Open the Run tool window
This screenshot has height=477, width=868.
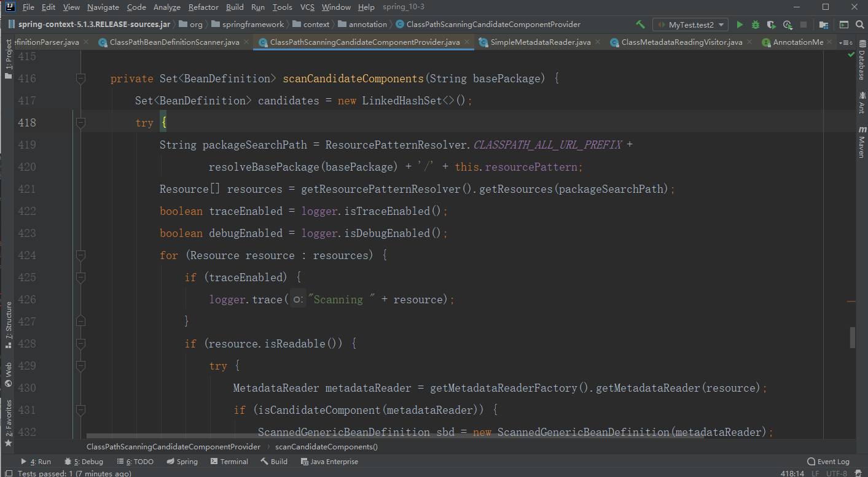(x=36, y=462)
